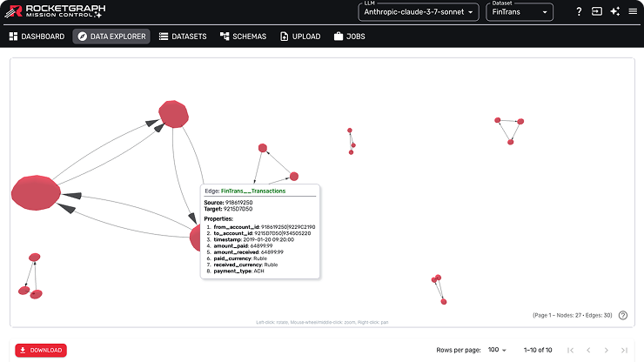
Task: Select the Data Explorer tab
Action: (x=111, y=37)
